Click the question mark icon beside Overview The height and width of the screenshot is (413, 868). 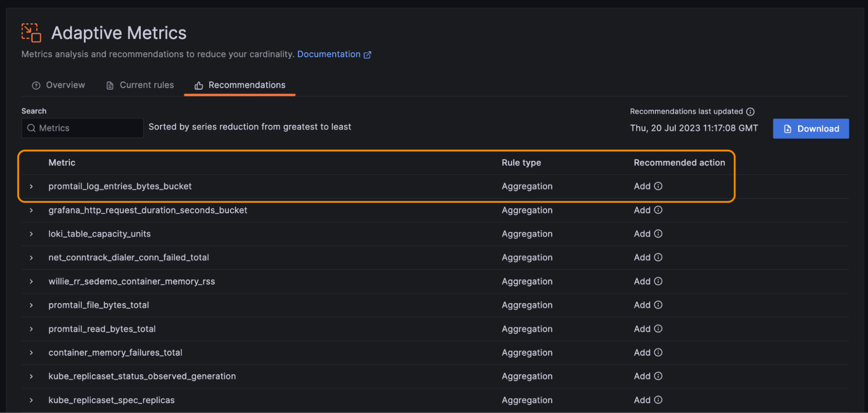click(x=36, y=85)
